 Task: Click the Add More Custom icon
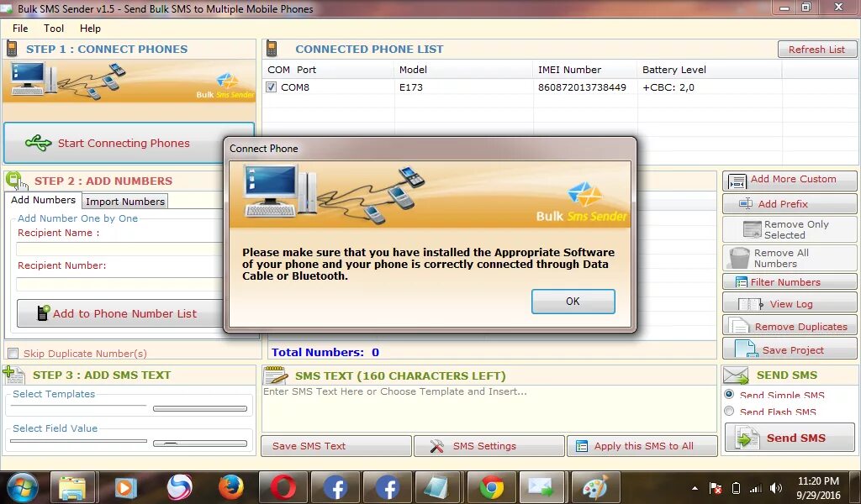tap(737, 181)
